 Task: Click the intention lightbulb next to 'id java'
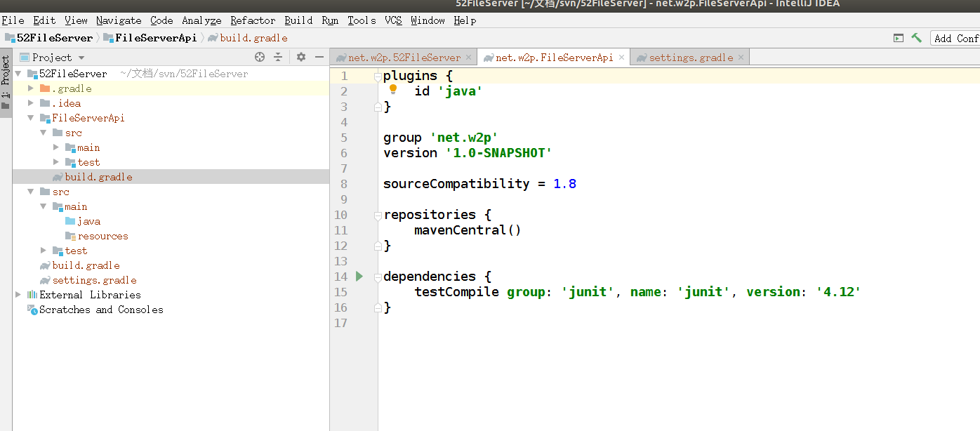393,89
